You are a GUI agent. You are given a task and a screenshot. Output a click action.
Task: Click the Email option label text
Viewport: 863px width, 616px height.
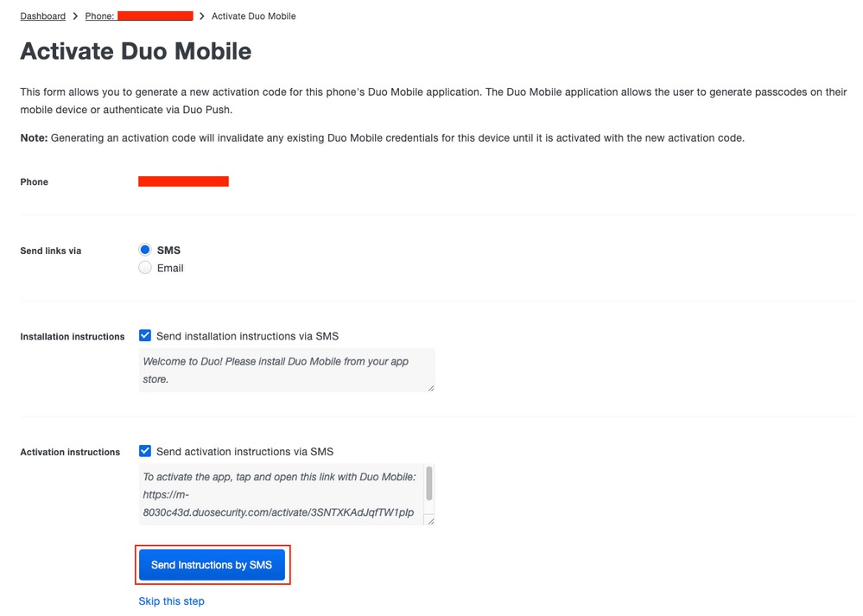170,268
